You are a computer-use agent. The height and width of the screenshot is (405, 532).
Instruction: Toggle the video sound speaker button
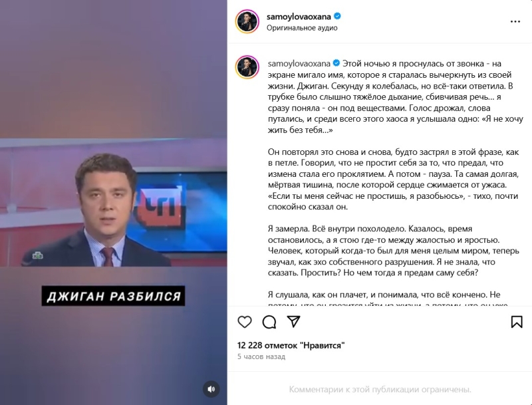[x=211, y=389]
